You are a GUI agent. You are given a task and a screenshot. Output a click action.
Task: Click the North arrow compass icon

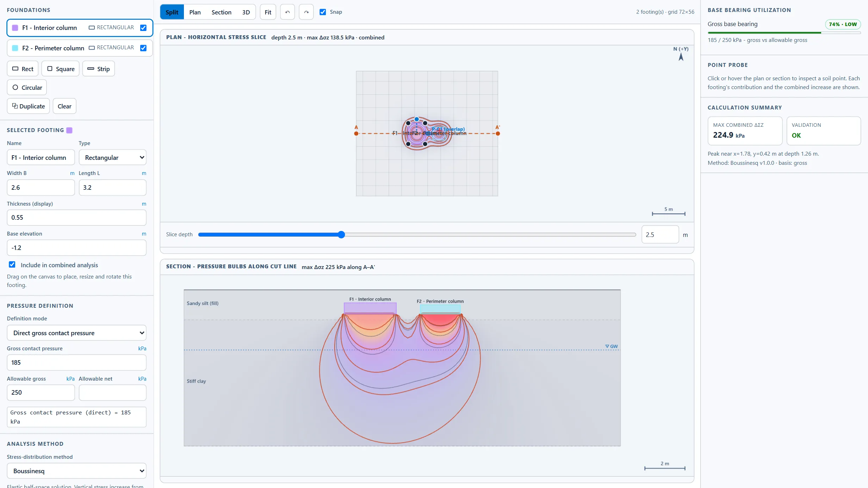(x=681, y=57)
